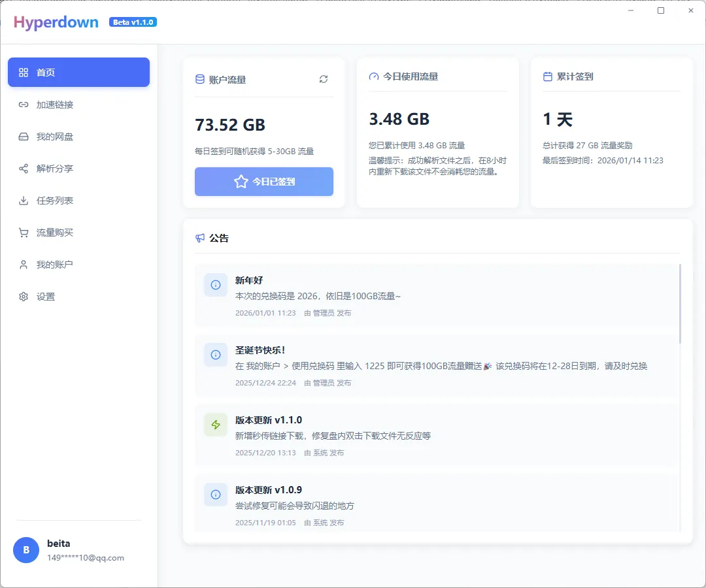Click the 3.48 GB usage value
This screenshot has height=588, width=706.
click(x=399, y=119)
